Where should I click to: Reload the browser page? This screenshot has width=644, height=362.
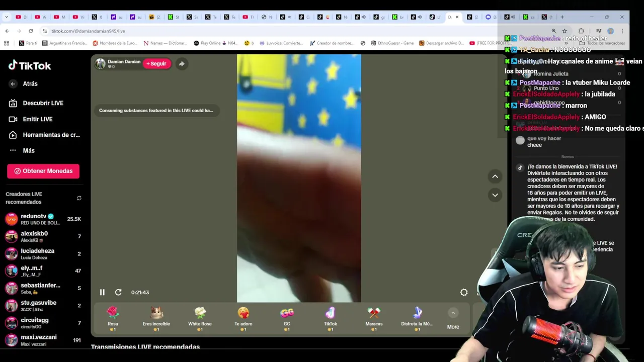tap(31, 31)
